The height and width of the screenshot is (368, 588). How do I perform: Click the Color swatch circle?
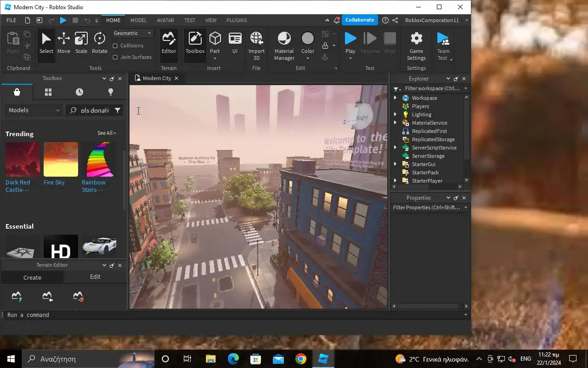click(308, 38)
